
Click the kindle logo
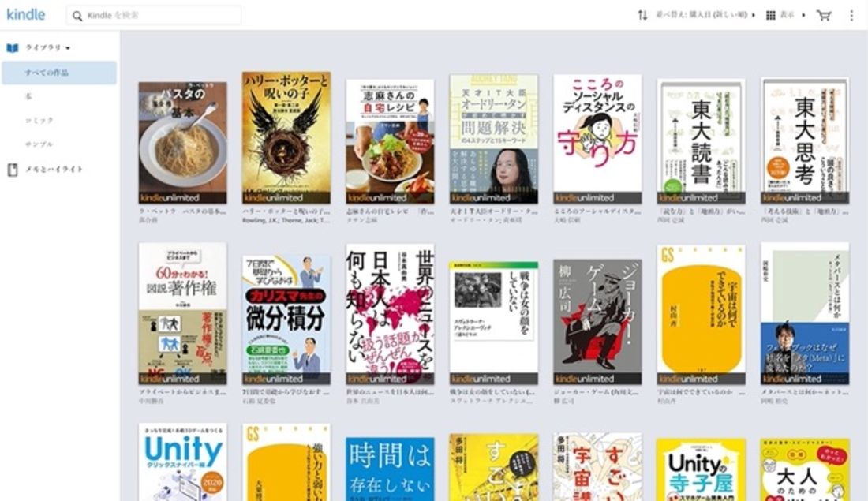[25, 13]
